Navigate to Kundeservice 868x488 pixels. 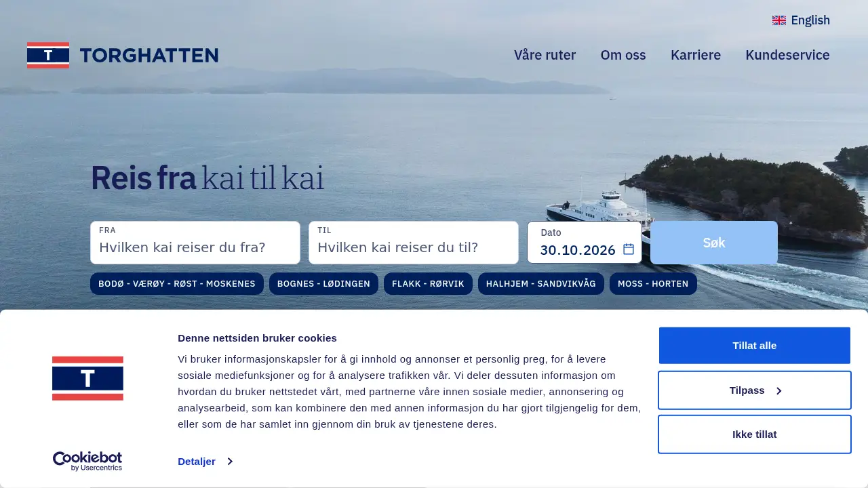[787, 55]
